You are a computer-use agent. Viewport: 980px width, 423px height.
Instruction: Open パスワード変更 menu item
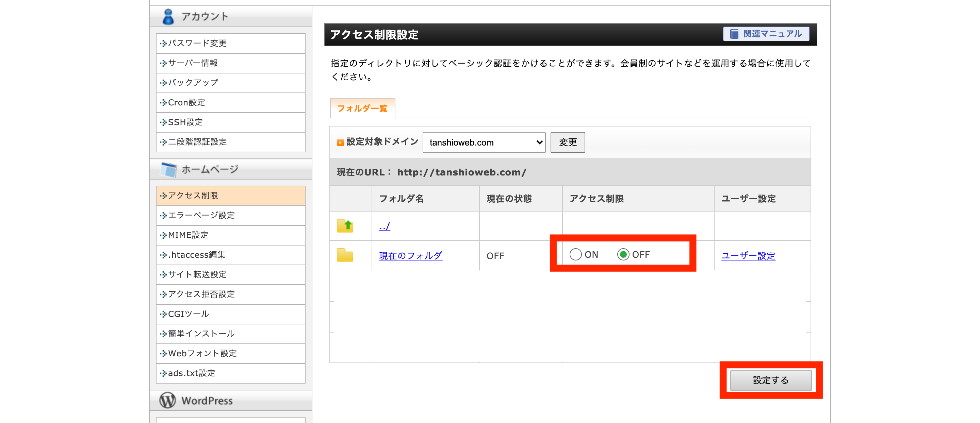[231, 43]
